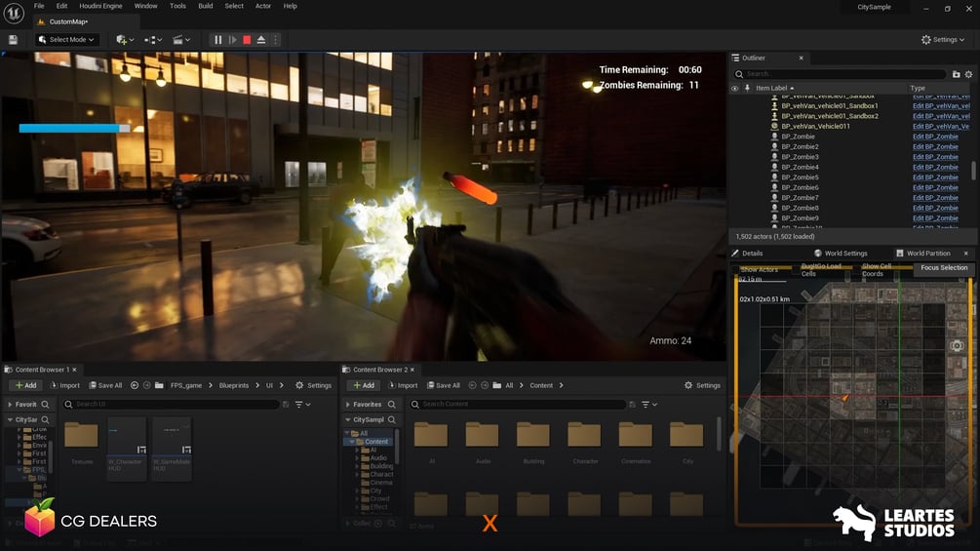Open the Actor menu
Viewport: 980px width, 551px height.
point(263,6)
